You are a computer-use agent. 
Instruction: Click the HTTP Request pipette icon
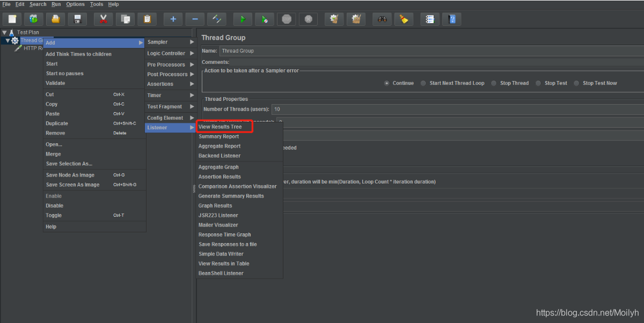click(x=18, y=48)
